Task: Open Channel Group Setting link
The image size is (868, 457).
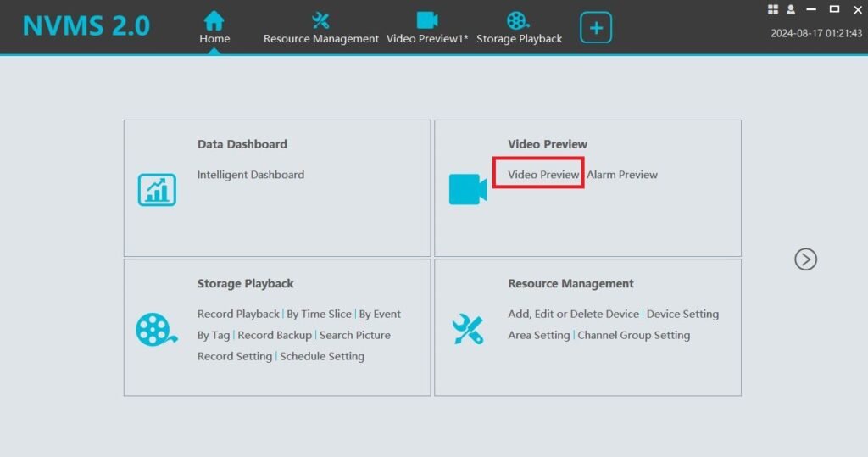Action: 634,335
